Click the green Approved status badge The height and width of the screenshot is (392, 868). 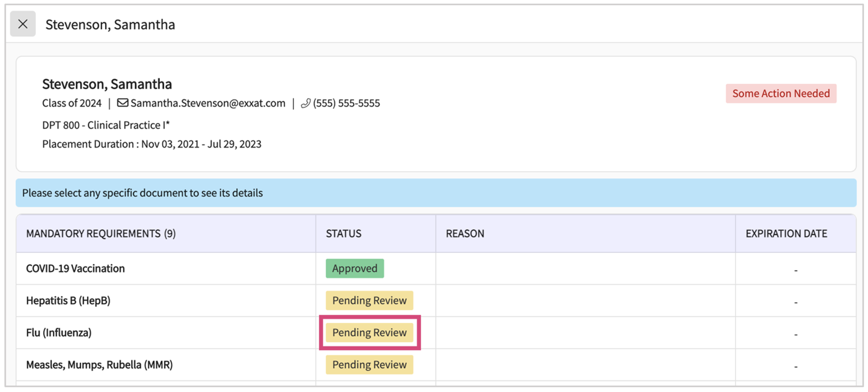(355, 269)
